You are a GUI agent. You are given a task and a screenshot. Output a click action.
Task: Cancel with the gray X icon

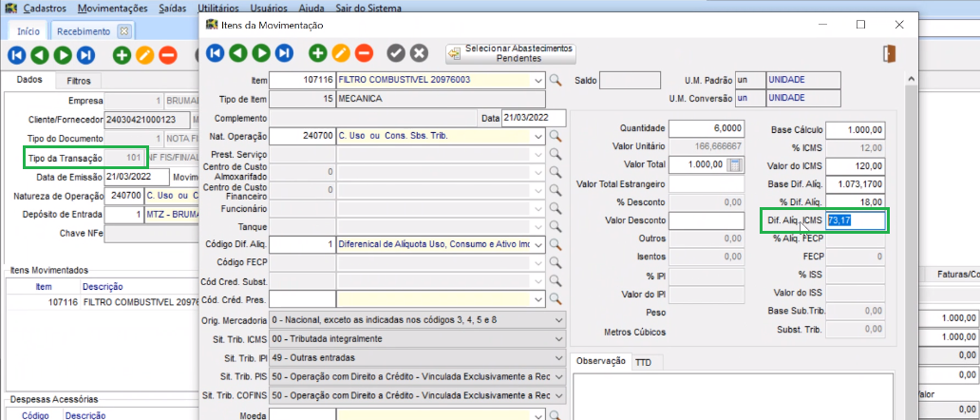point(419,53)
